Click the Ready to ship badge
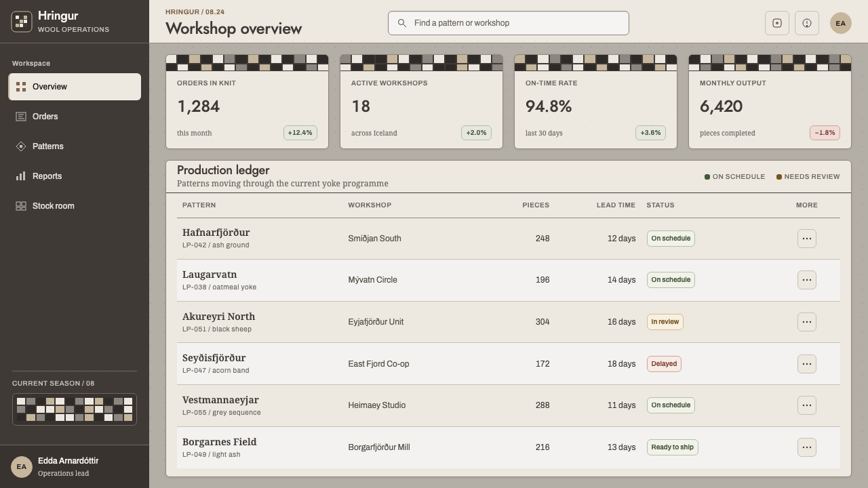 672,447
